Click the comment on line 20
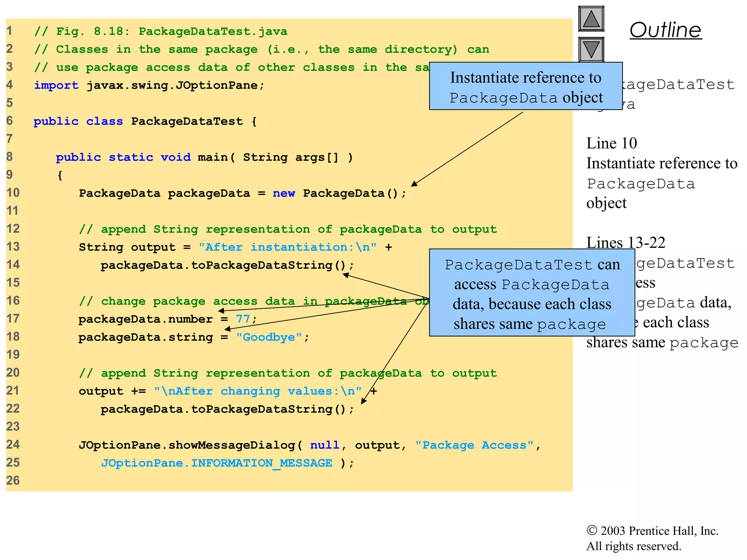 (x=288, y=373)
